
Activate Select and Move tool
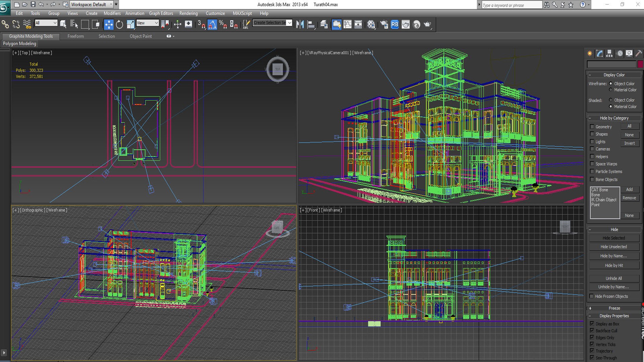[109, 24]
